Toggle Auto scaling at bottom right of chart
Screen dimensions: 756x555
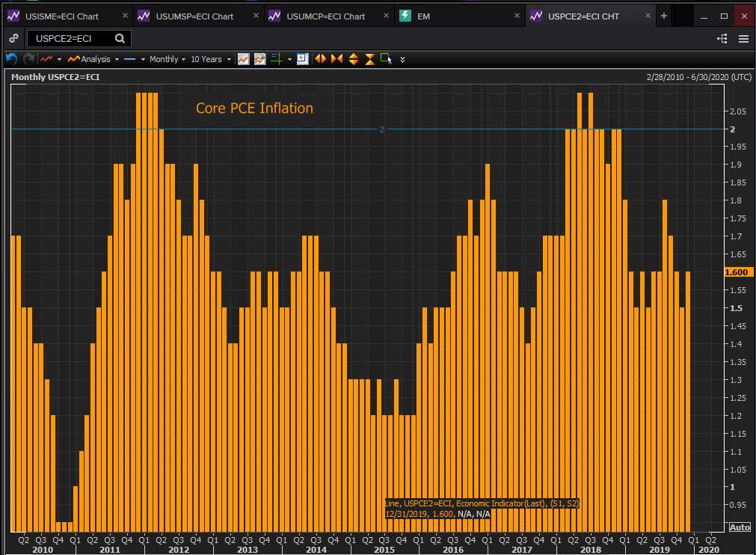tap(739, 527)
